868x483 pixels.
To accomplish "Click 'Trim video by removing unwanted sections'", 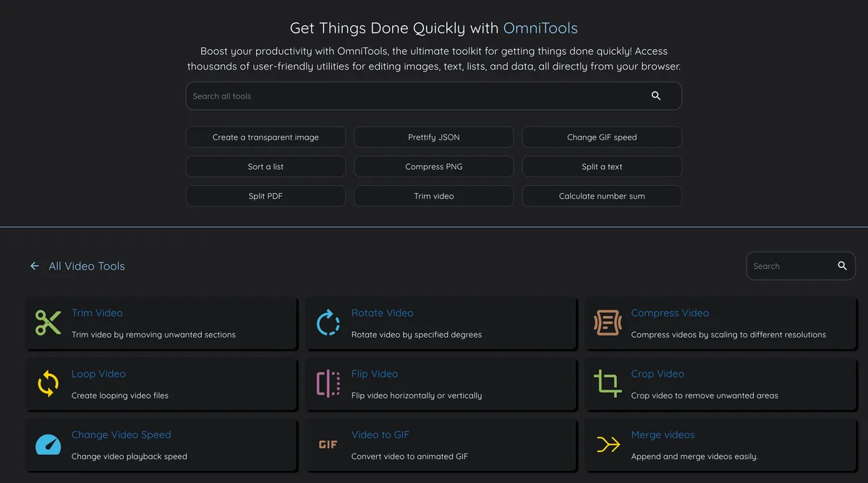I will pos(153,335).
